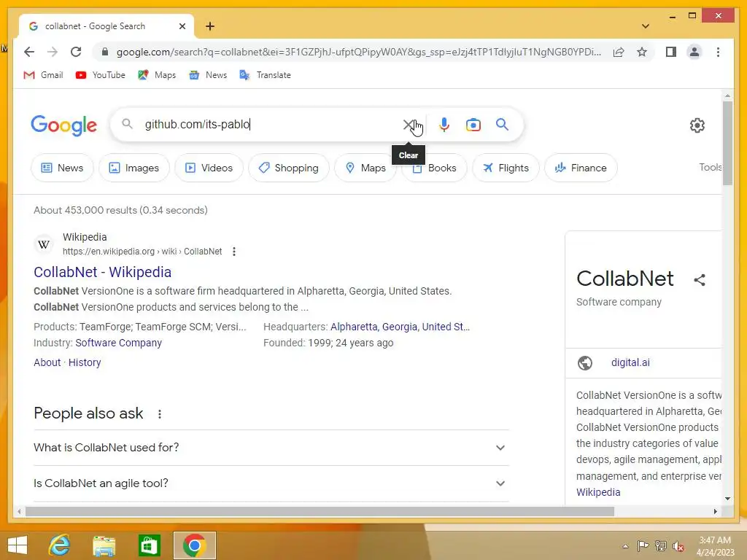
Task: Bookmark this tab with the star
Action: [x=642, y=52]
